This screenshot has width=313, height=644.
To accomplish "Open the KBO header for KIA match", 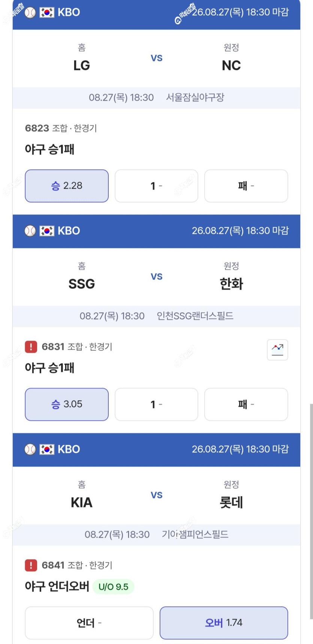I will (156, 450).
